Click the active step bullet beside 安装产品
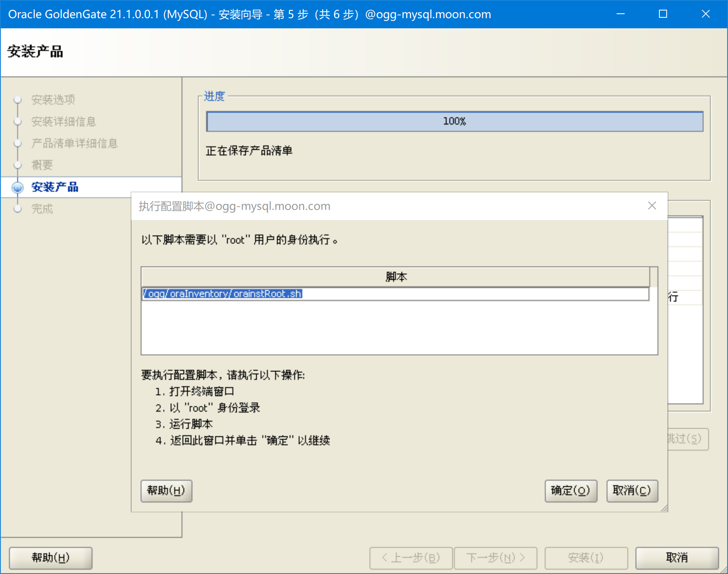Image resolution: width=728 pixels, height=574 pixels. 18,187
